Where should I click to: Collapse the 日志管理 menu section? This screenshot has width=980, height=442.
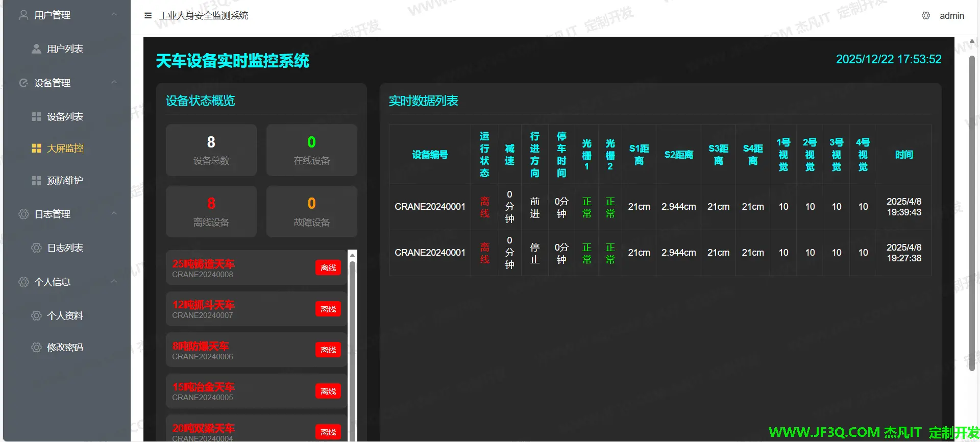pyautogui.click(x=114, y=214)
